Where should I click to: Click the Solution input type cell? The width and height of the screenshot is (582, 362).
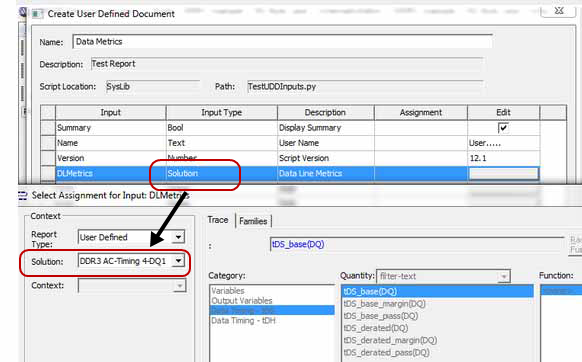tap(222, 174)
